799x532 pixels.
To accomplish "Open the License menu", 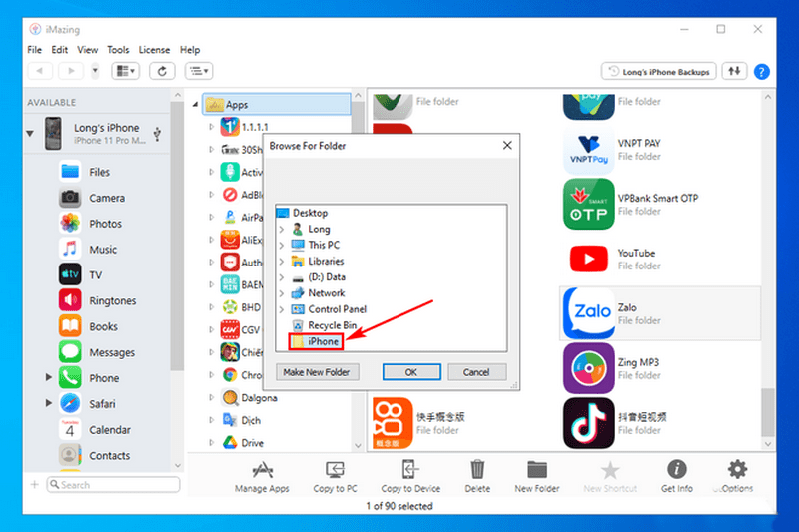I will click(x=154, y=50).
